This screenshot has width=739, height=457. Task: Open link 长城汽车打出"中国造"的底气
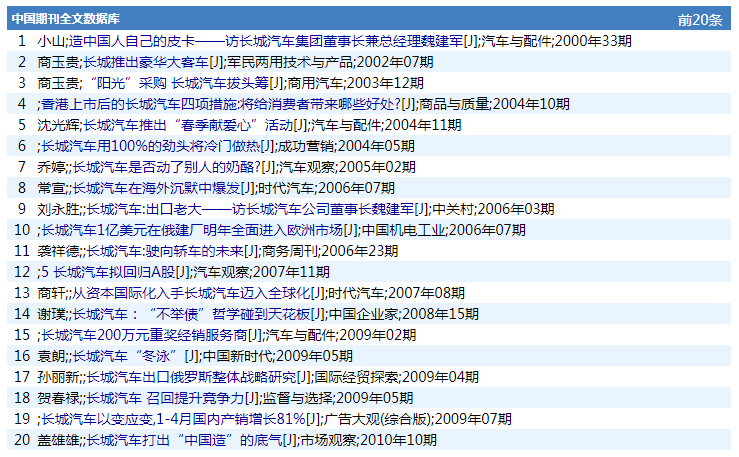[184, 440]
